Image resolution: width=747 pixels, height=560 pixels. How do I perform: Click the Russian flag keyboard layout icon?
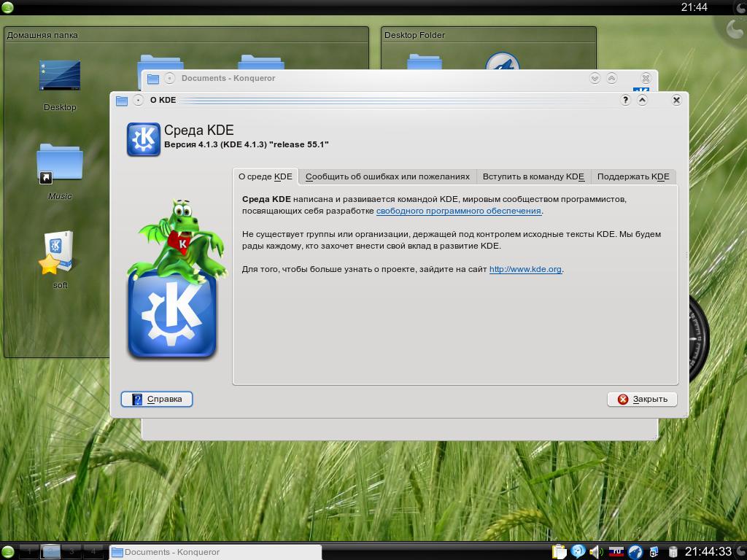coord(616,552)
